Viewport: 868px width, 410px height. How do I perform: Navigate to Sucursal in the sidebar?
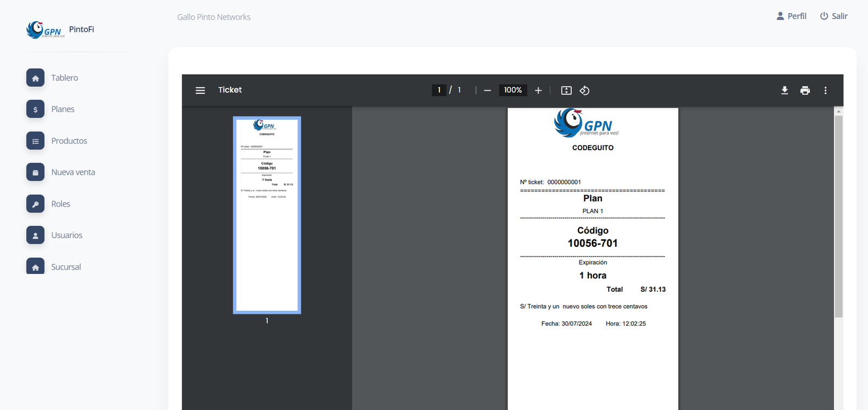66,267
